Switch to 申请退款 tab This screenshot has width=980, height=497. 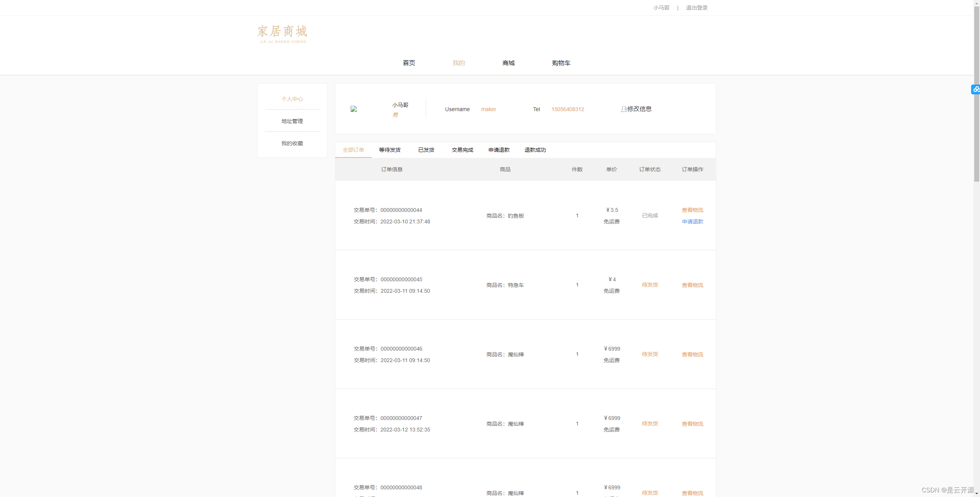[x=499, y=150]
